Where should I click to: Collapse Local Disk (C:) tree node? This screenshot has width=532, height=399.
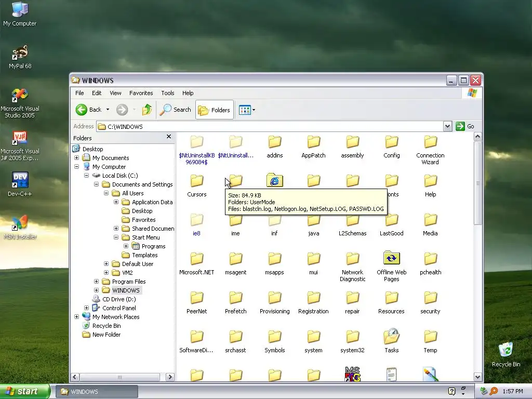pos(87,176)
